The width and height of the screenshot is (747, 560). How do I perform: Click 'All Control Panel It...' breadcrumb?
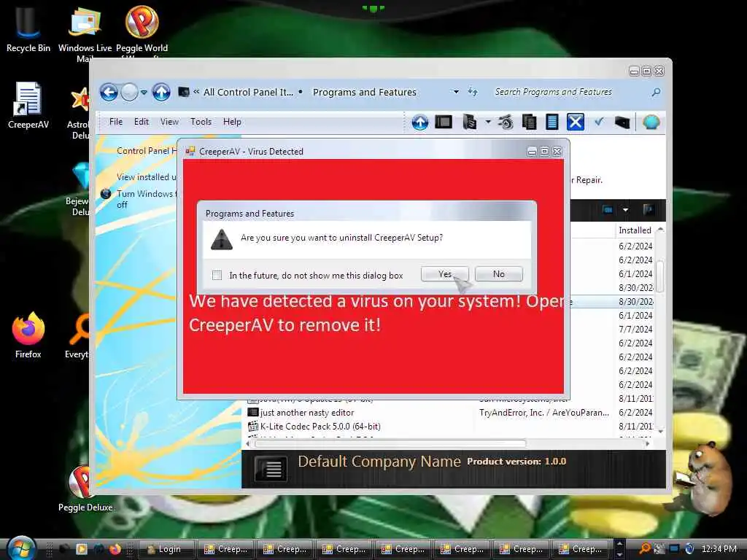248,92
